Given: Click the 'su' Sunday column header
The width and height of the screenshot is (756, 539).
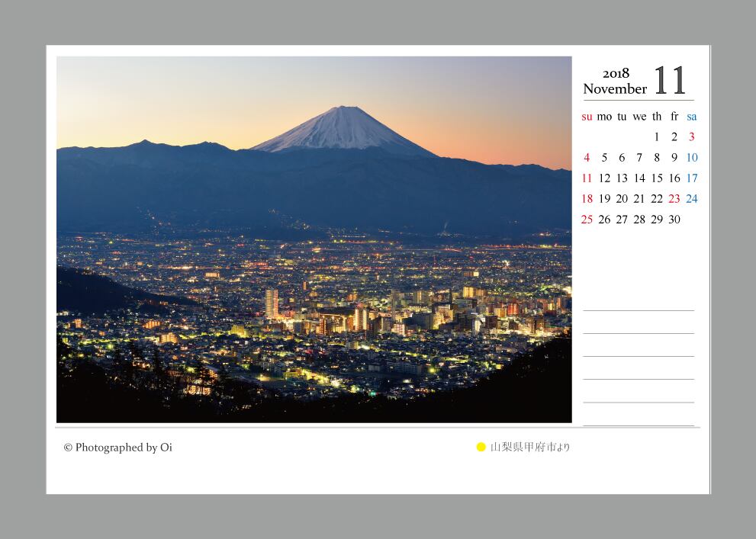Looking at the screenshot, I should pyautogui.click(x=587, y=117).
